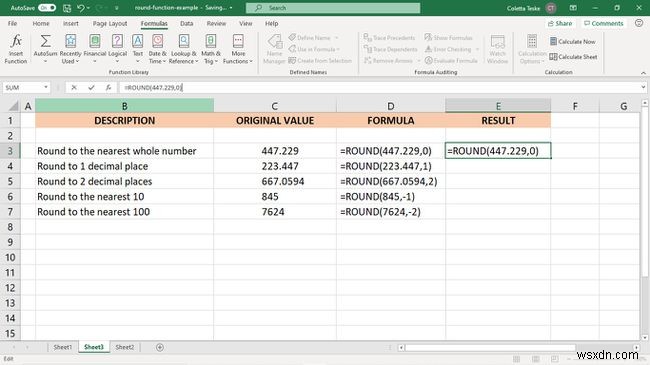Viewport: 650px width, 365px height.
Task: Select the RESULT header cell
Action: click(x=498, y=121)
